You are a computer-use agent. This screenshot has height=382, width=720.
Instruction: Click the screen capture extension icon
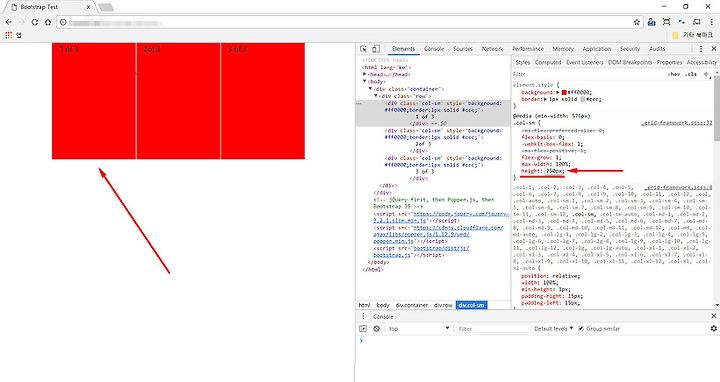[x=667, y=22]
